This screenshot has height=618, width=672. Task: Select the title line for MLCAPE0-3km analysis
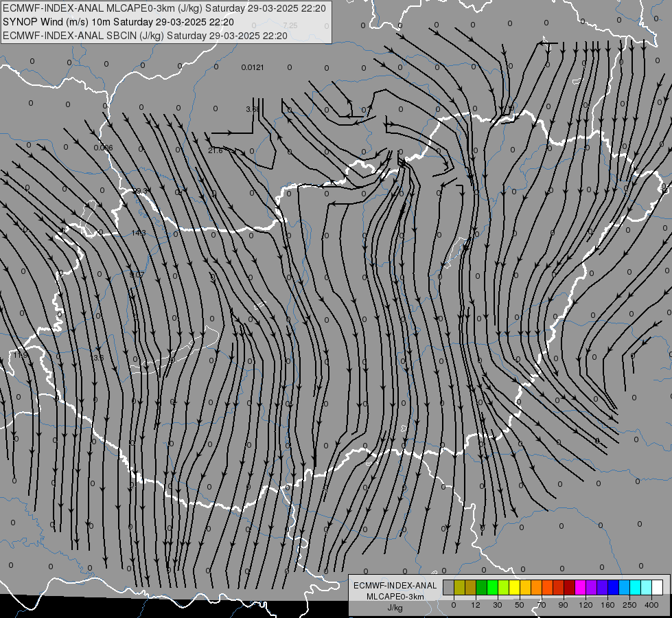[x=165, y=8]
